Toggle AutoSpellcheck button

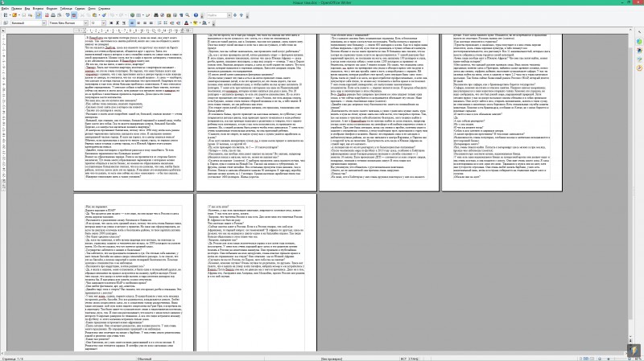click(74, 15)
